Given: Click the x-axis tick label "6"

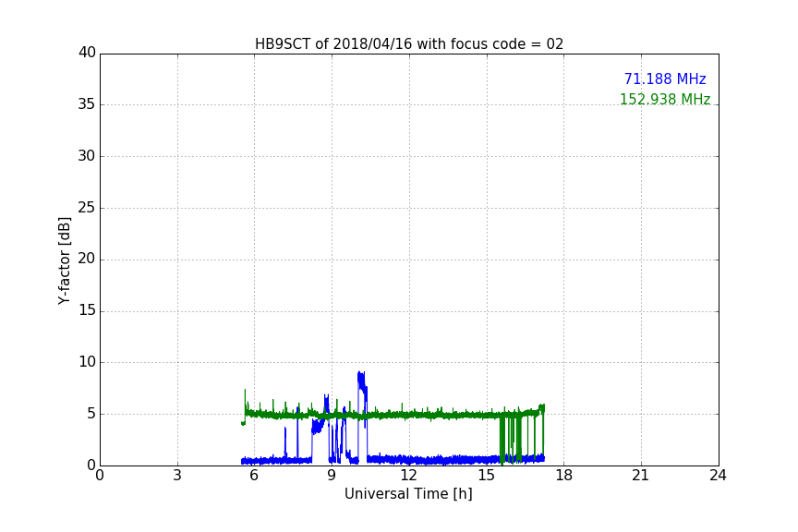Looking at the screenshot, I should tap(254, 476).
